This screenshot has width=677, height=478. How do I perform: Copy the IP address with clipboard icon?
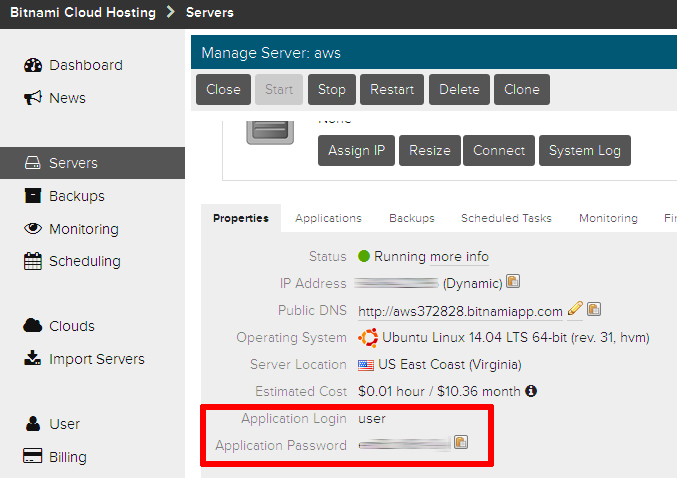[x=513, y=282]
